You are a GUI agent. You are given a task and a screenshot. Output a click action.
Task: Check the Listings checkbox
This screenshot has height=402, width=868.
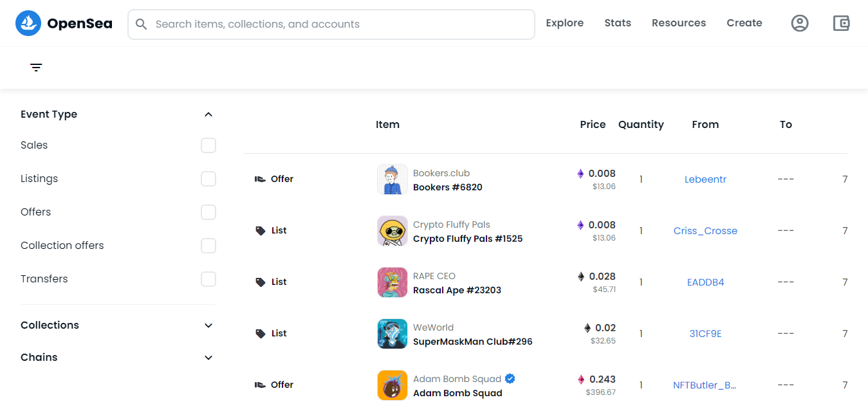[208, 179]
